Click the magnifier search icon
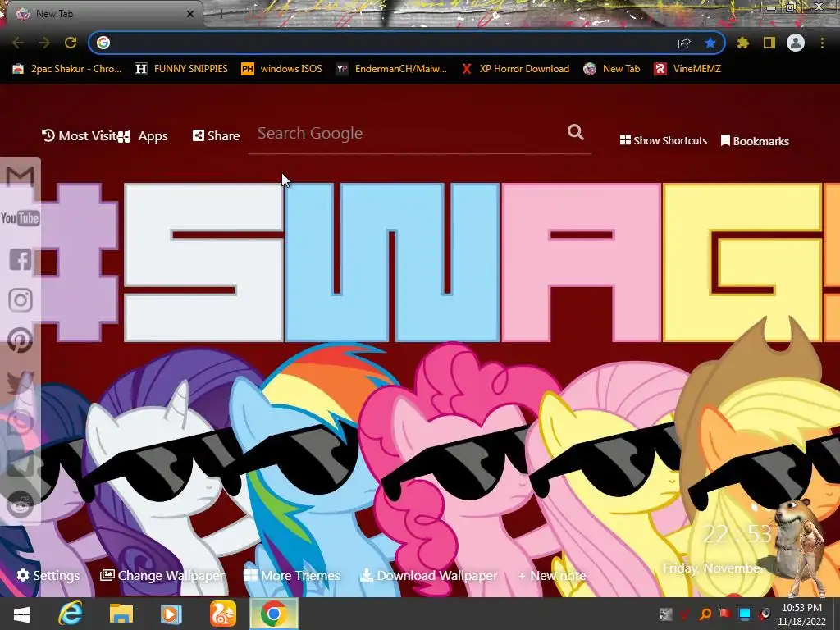The width and height of the screenshot is (840, 630). [x=576, y=132]
